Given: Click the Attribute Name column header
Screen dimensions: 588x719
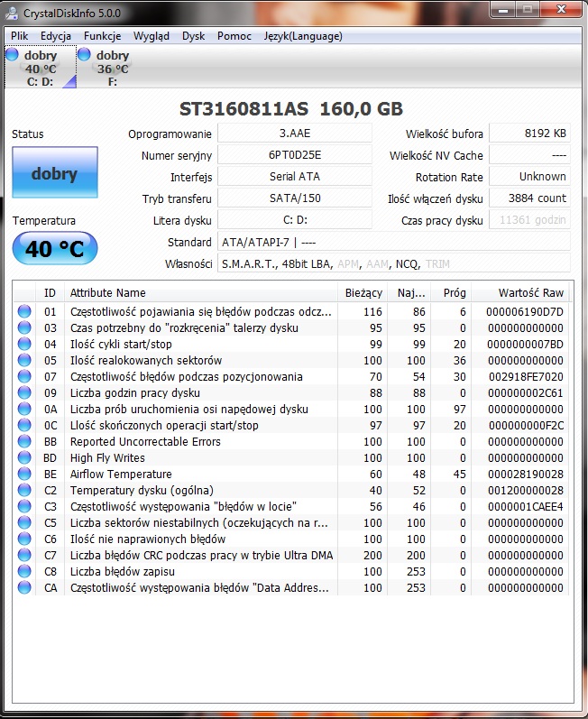Looking at the screenshot, I should point(201,292).
